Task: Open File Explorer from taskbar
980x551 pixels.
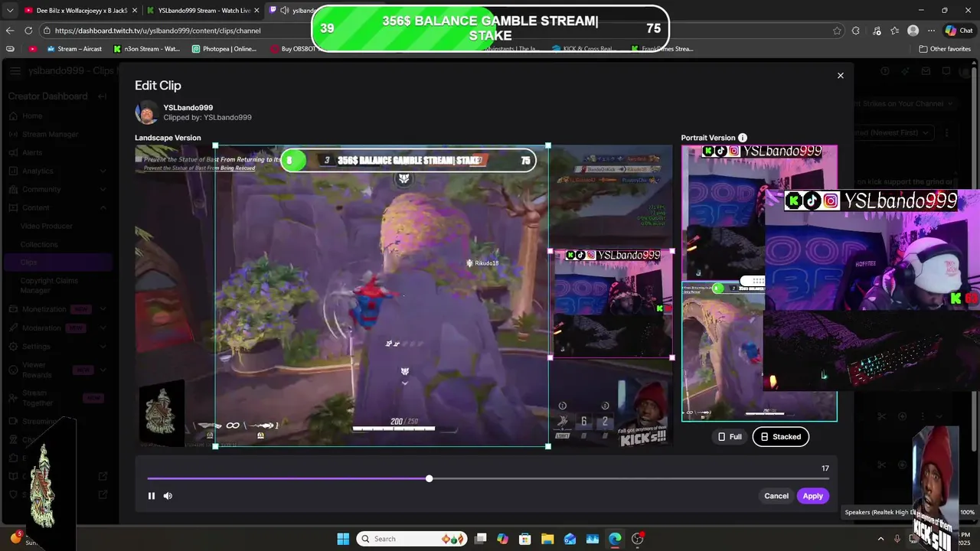Action: click(547, 539)
